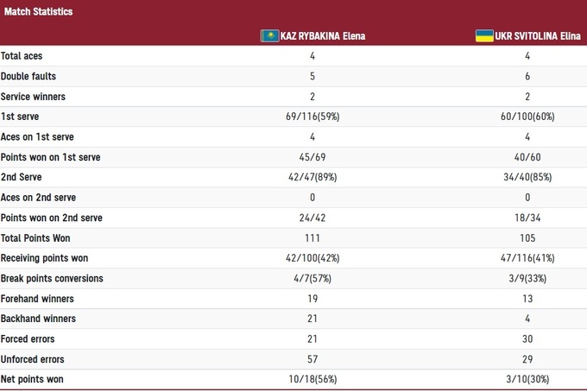
Task: Click Rybakina's 2nd Serve value 42/47(89%)
Action: tap(311, 177)
